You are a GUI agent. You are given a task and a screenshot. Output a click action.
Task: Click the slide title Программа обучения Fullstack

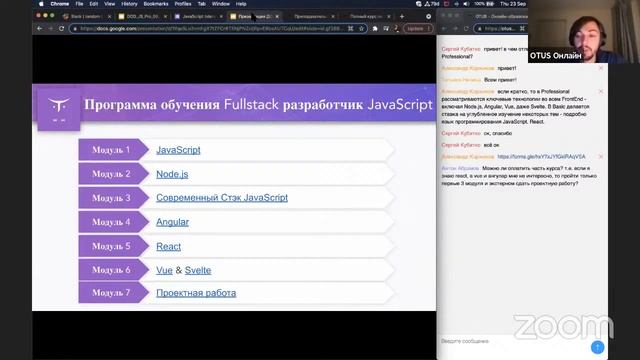(258, 104)
